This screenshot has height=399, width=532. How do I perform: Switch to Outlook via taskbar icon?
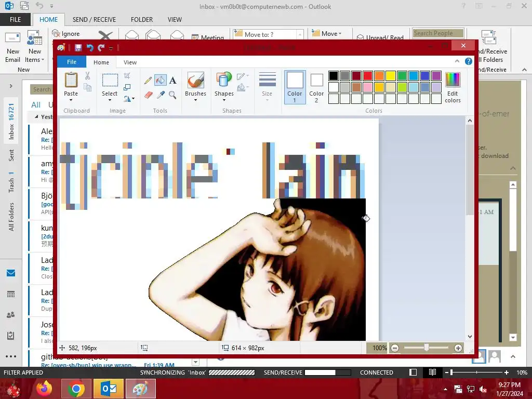109,389
